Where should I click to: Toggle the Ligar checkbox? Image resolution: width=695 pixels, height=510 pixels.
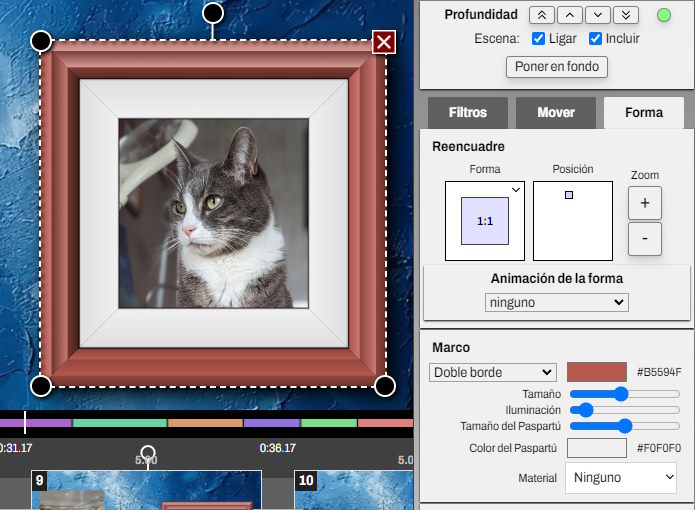click(x=539, y=39)
